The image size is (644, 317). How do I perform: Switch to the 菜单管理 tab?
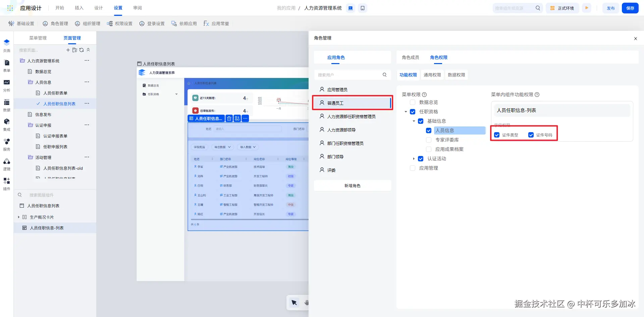pos(38,38)
